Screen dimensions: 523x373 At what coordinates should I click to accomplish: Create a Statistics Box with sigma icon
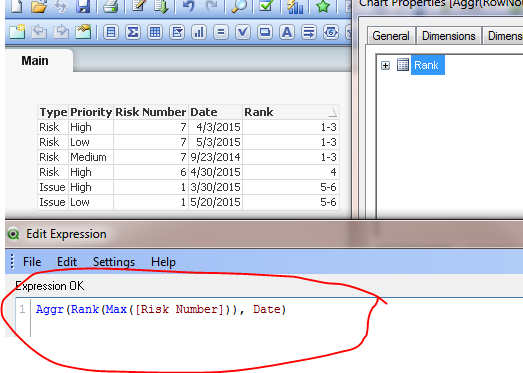[133, 32]
